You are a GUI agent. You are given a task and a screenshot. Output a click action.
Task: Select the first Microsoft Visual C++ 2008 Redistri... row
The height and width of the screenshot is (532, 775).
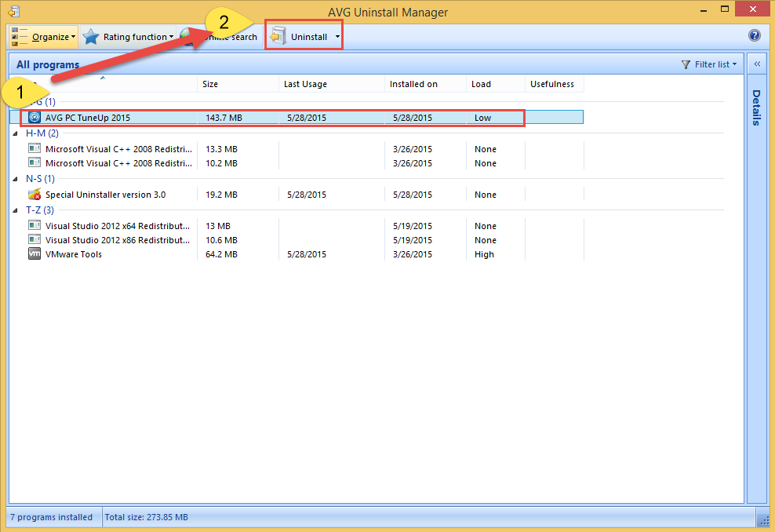(297, 149)
